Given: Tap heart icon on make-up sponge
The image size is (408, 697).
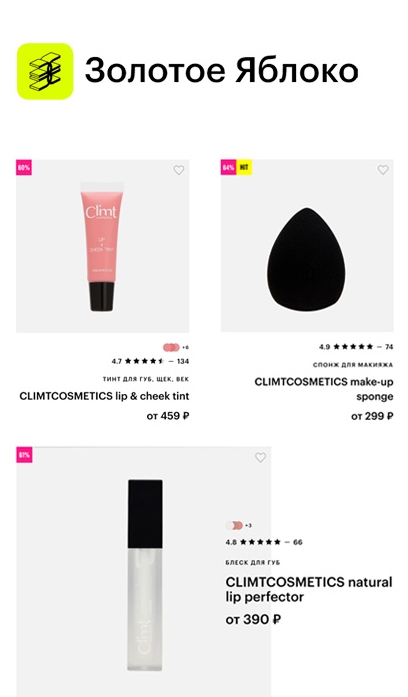Looking at the screenshot, I should [383, 169].
